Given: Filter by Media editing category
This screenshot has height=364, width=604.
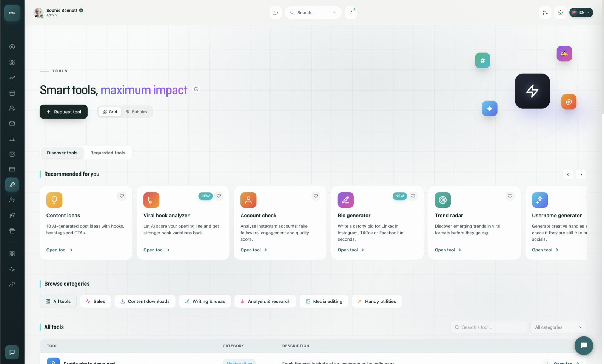Looking at the screenshot, I should (324, 301).
